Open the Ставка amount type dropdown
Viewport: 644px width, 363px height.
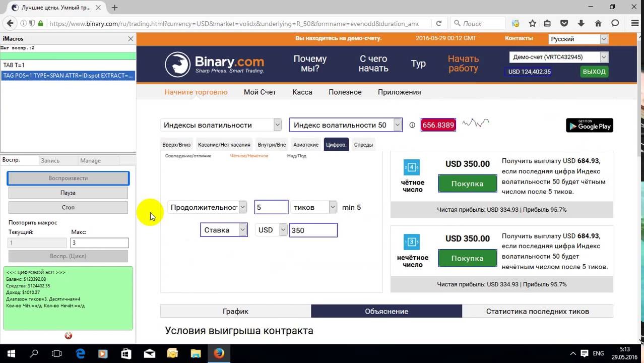pyautogui.click(x=224, y=230)
